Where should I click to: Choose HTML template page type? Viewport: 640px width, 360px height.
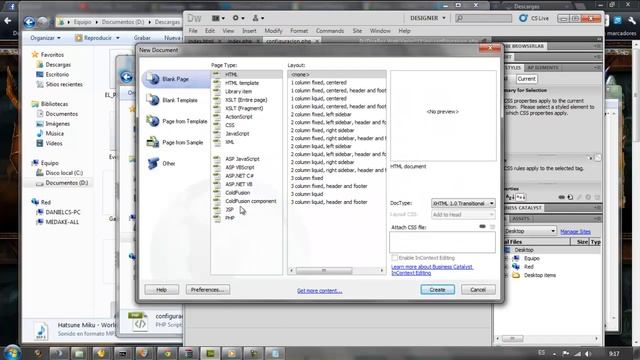point(242,83)
